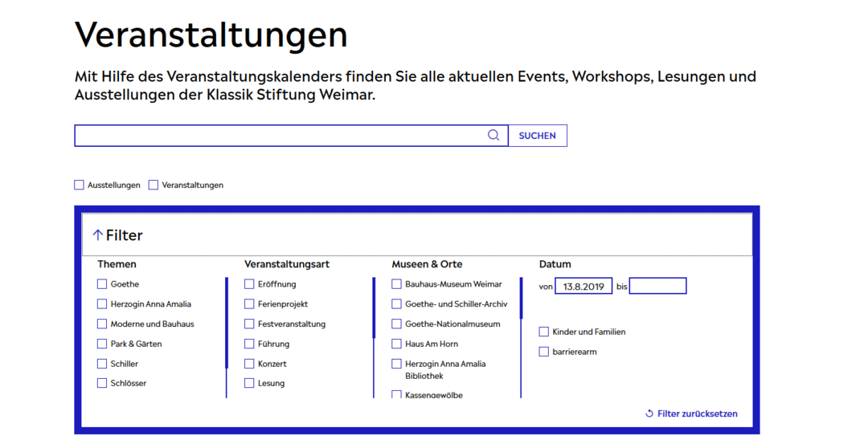Click the reset icon next to Filter zurücksetzen
Image resolution: width=868 pixels, height=444 pixels.
(649, 413)
